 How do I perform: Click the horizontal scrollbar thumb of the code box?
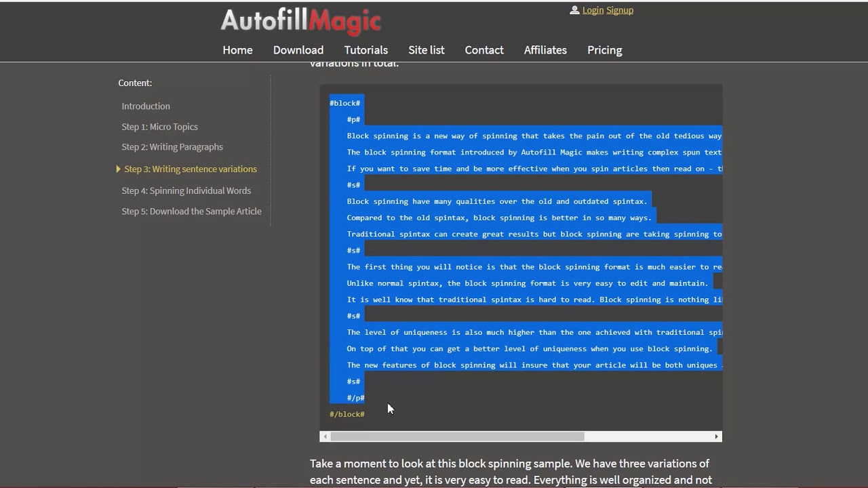pos(457,436)
